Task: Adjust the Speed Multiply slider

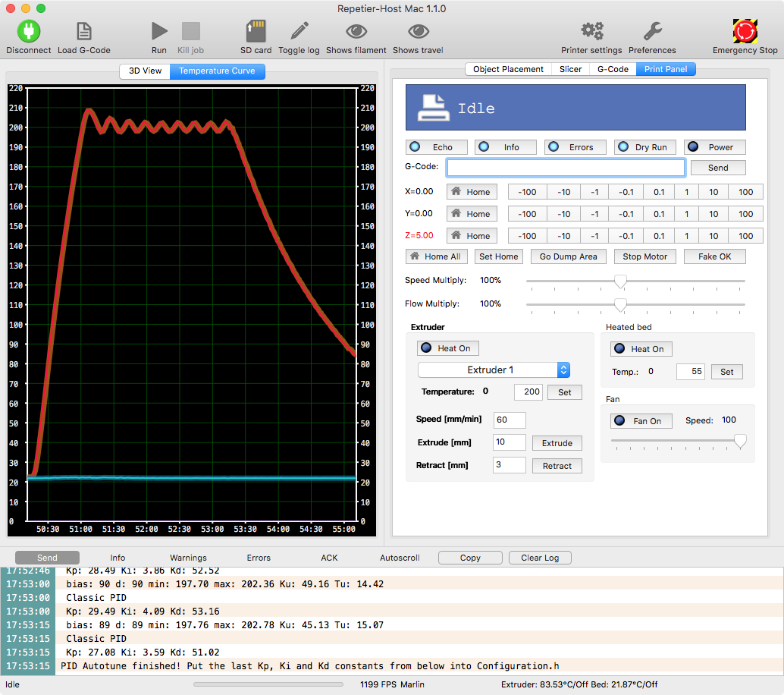Action: [x=620, y=281]
